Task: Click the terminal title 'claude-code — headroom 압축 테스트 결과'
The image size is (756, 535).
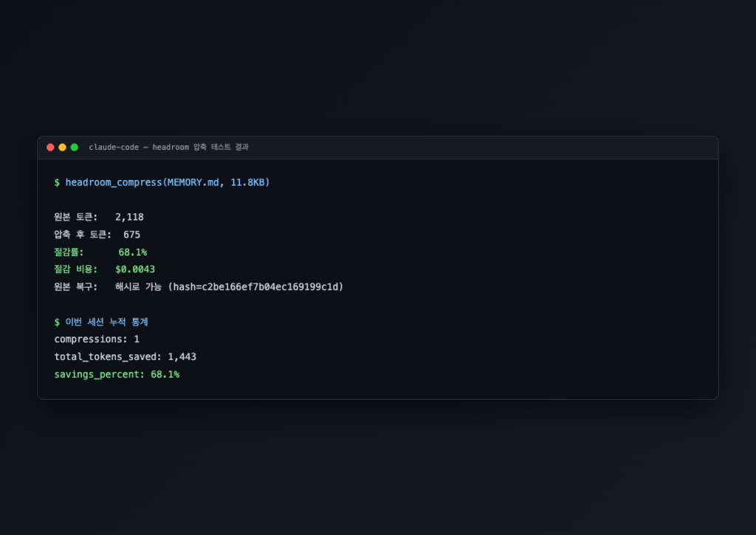Action: pos(169,147)
